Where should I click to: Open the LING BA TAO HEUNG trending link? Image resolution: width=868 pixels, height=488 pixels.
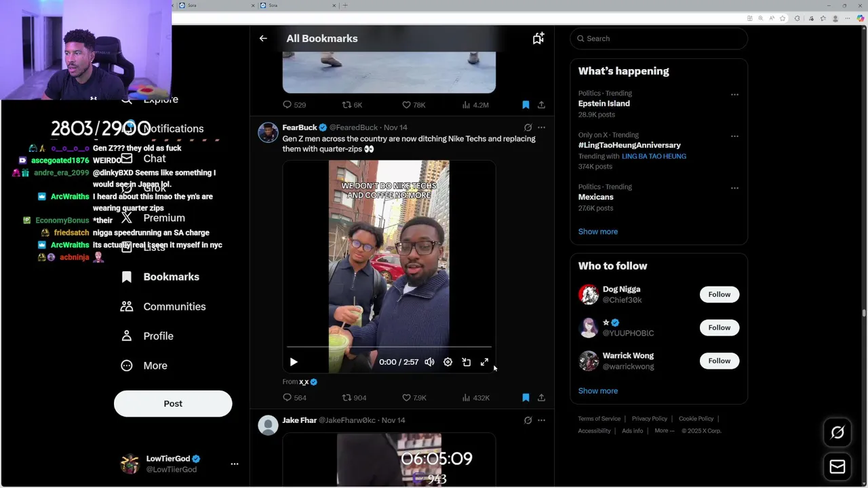(654, 157)
